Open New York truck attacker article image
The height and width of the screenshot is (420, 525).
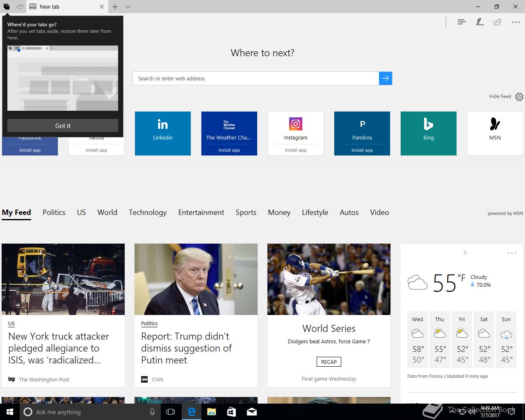click(63, 279)
